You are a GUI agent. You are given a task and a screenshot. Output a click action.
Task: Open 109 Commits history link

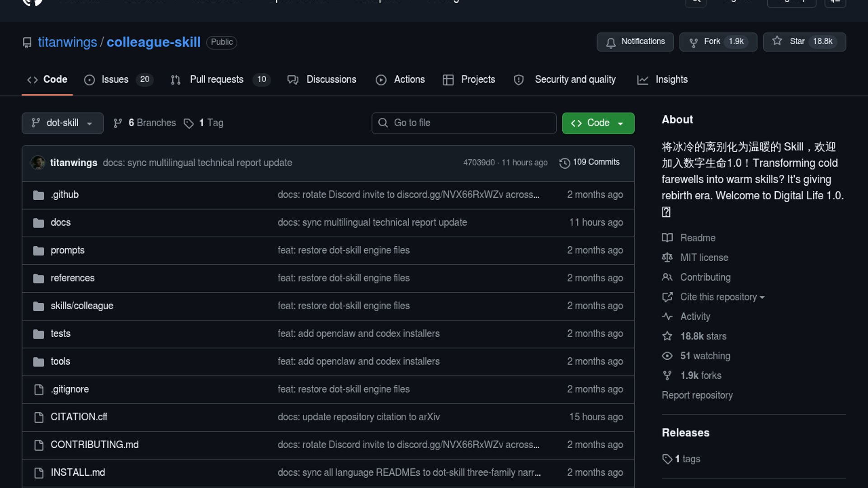click(590, 162)
